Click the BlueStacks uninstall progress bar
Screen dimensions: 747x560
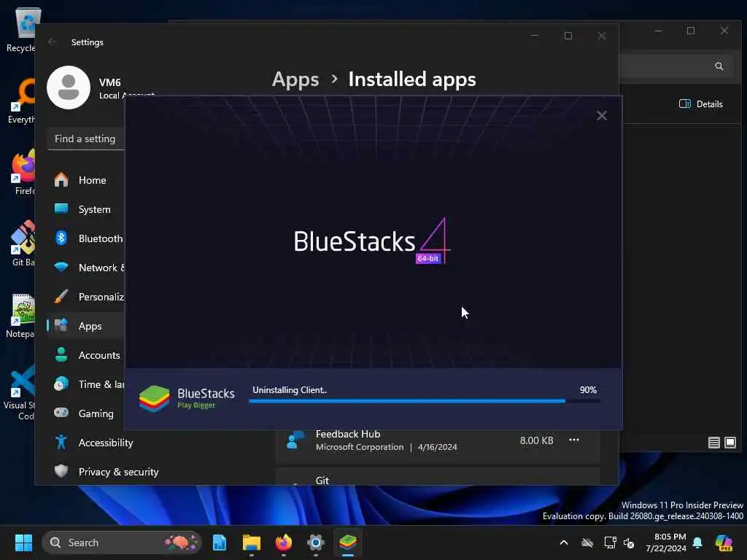424,402
